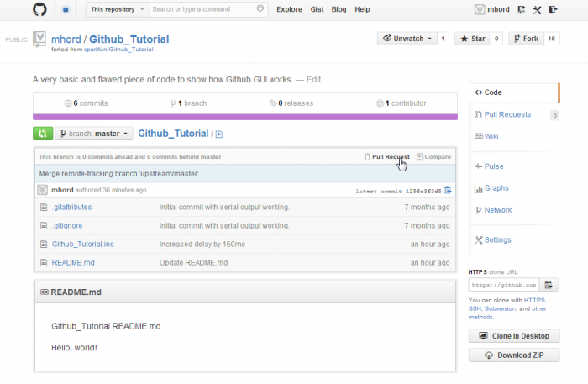Open the Update README.md commit message
The image size is (588, 384).
pyautogui.click(x=193, y=262)
